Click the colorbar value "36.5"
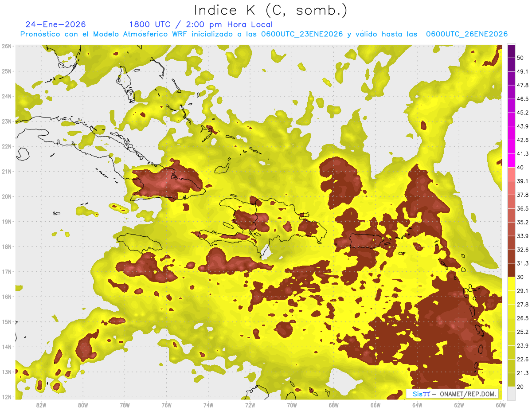 point(522,208)
